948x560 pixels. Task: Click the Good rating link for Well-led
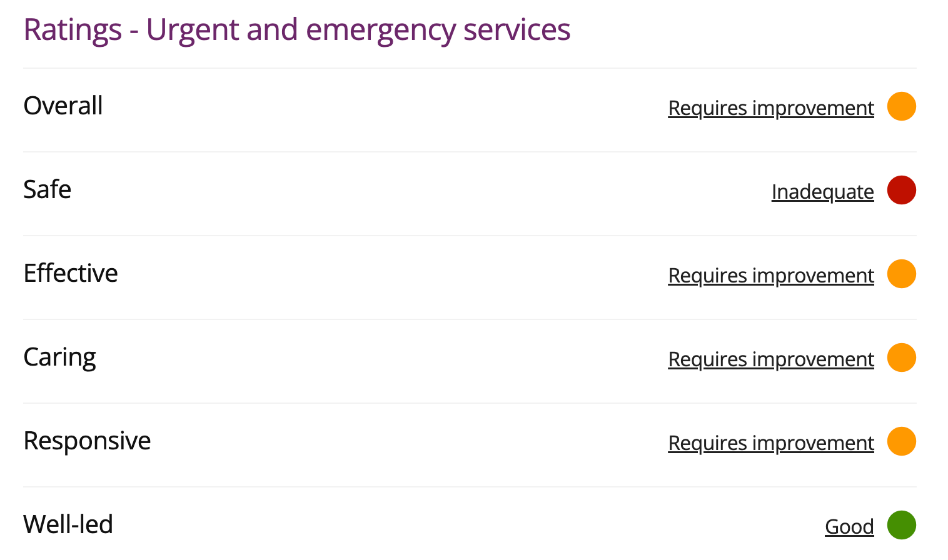[849, 527]
